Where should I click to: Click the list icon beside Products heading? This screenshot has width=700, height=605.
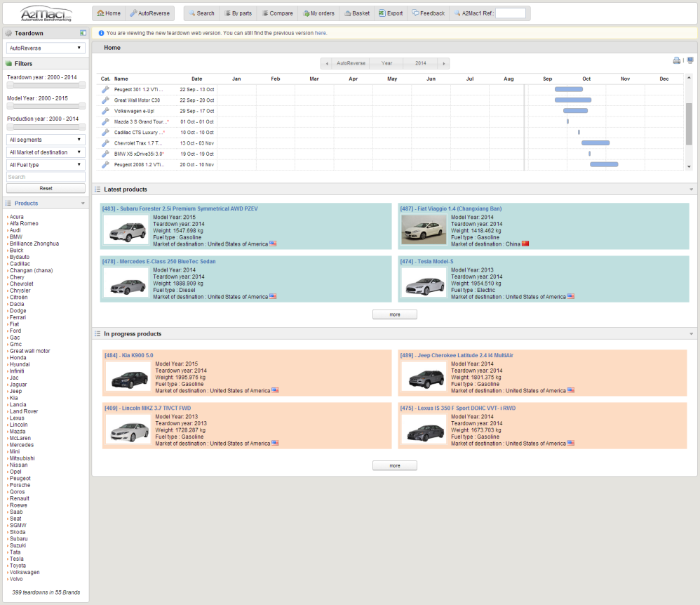8,204
